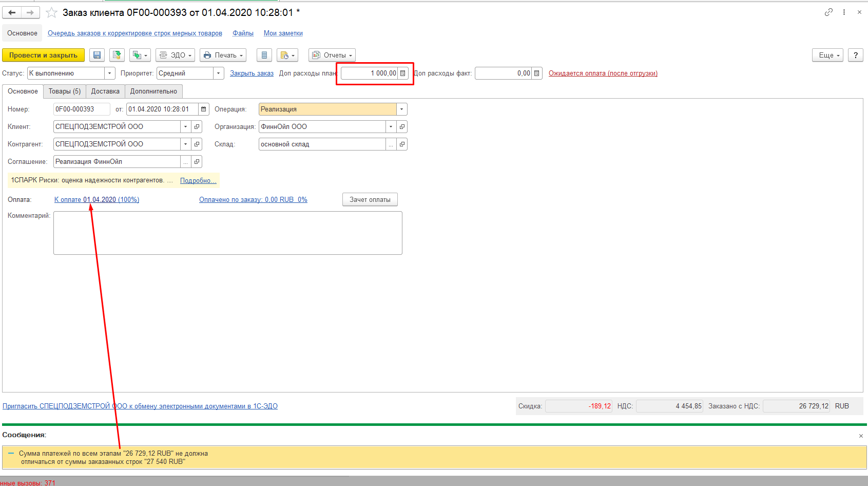Expand the Статус dropdown
The height and width of the screenshot is (486, 868).
point(109,73)
